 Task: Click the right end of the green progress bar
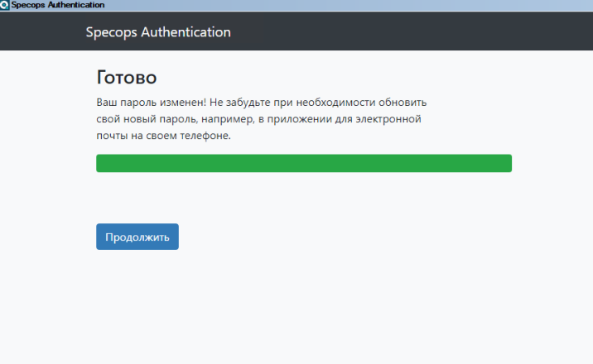507,163
